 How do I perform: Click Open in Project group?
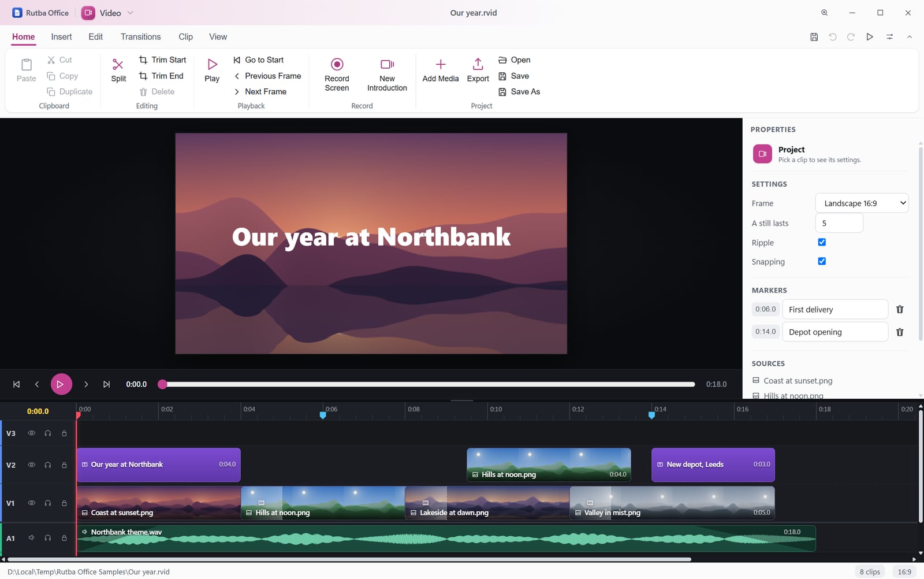pyautogui.click(x=514, y=60)
